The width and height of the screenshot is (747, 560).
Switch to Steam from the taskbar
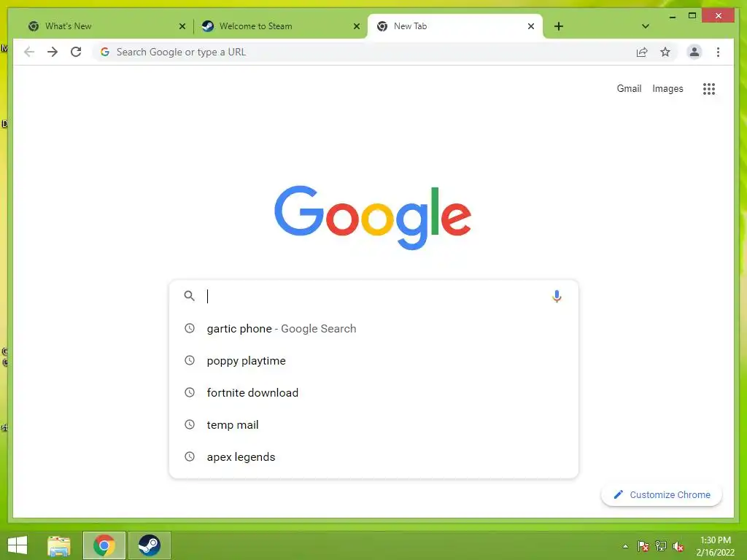click(149, 545)
